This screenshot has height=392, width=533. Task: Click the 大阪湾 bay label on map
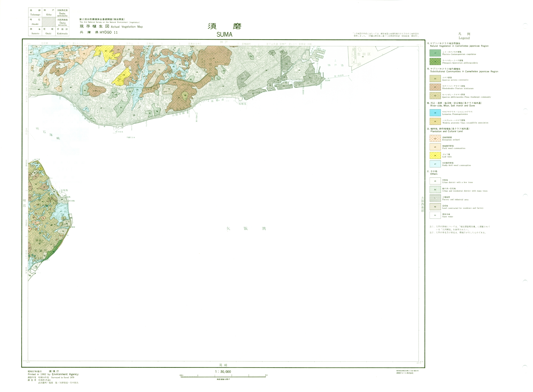tap(246, 229)
